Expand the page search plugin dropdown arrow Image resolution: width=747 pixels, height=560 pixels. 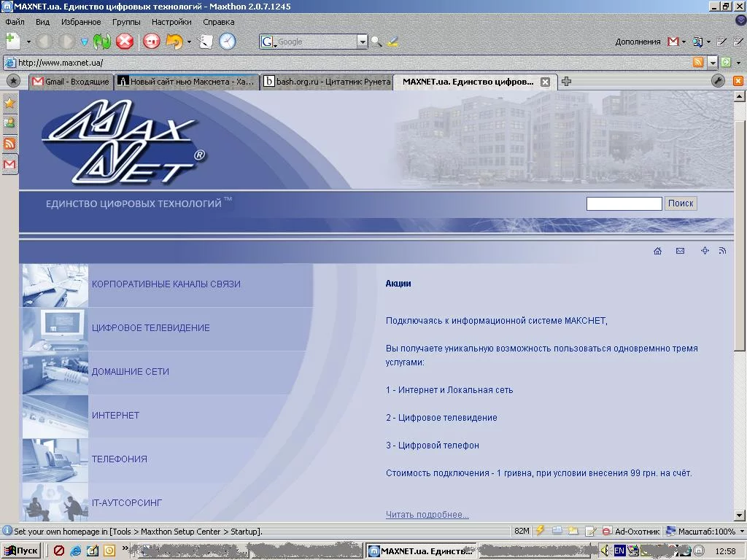tap(708, 42)
